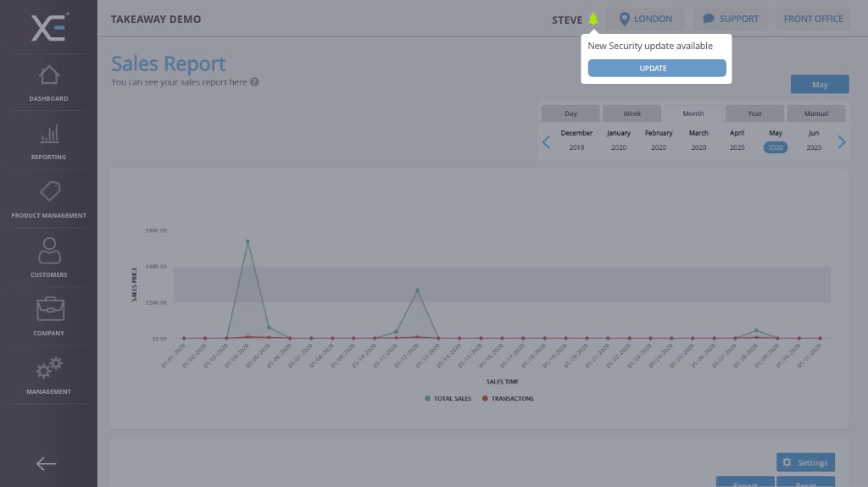The image size is (868, 487).
Task: Click the back arrow in sidebar
Action: click(x=47, y=463)
